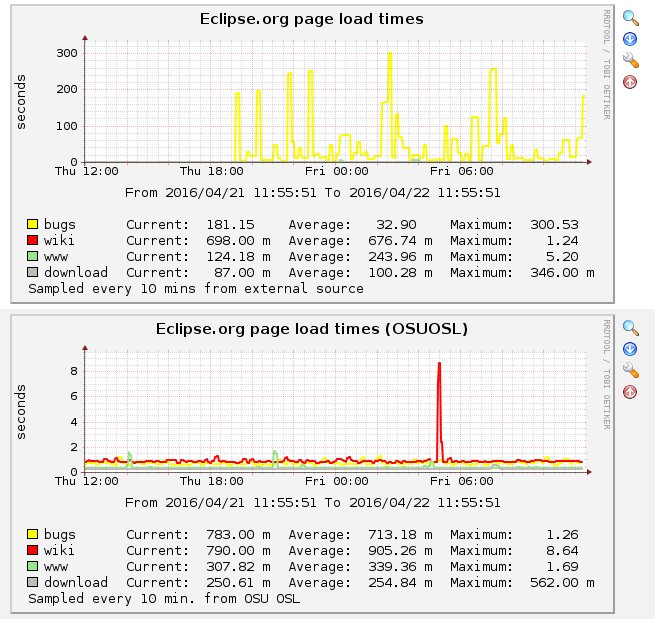Click the red wiki swatch in the top legend

(33, 240)
